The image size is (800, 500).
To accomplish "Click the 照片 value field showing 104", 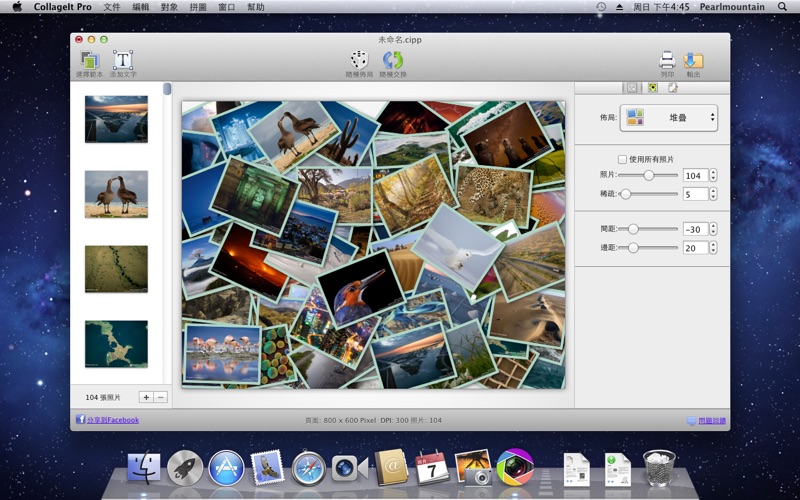I will pos(695,176).
